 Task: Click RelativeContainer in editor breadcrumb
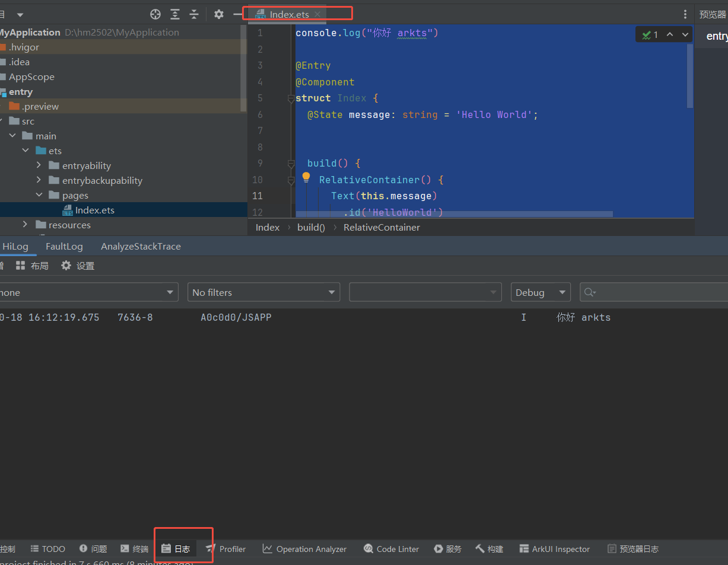click(x=382, y=227)
